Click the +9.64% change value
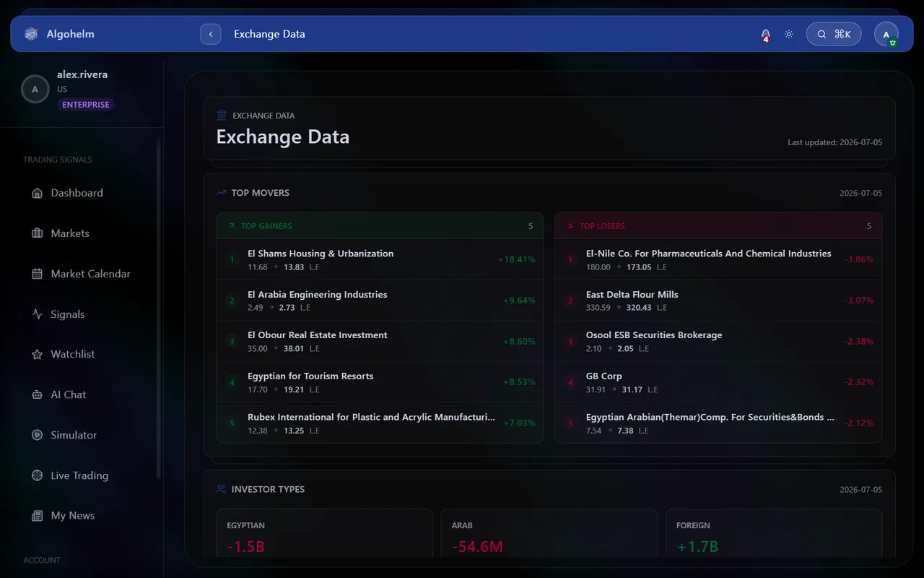The width and height of the screenshot is (924, 578). pyautogui.click(x=519, y=301)
